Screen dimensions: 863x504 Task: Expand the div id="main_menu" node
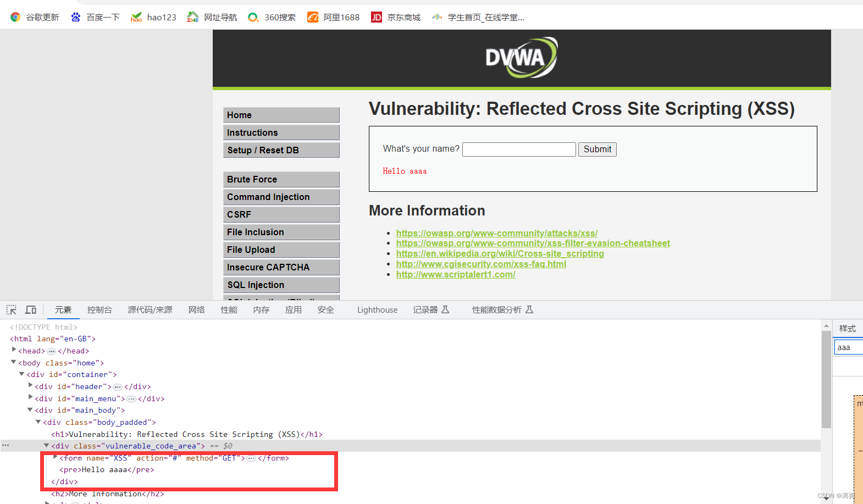[x=30, y=398]
